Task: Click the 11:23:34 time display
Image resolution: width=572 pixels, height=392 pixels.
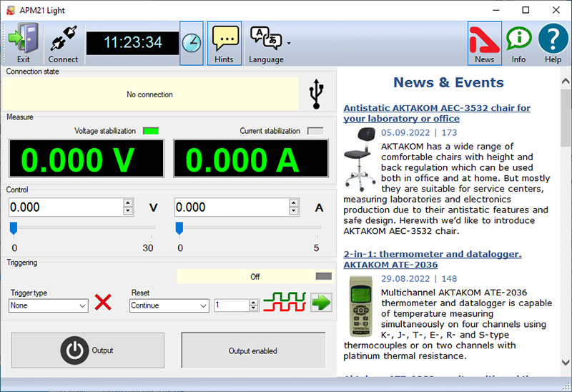Action: pos(133,43)
